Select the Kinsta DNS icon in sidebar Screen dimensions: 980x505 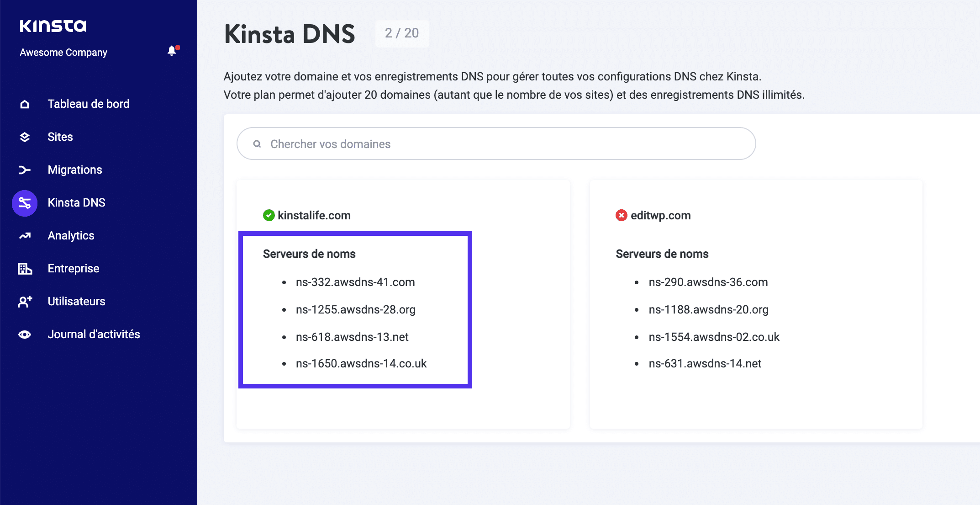tap(24, 202)
